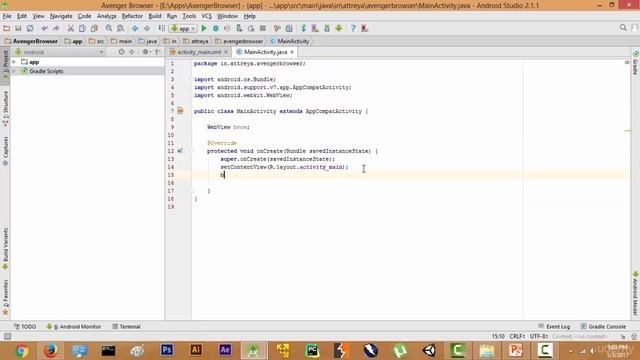Click the Make Project icon
The width and height of the screenshot is (640, 360).
click(162, 28)
